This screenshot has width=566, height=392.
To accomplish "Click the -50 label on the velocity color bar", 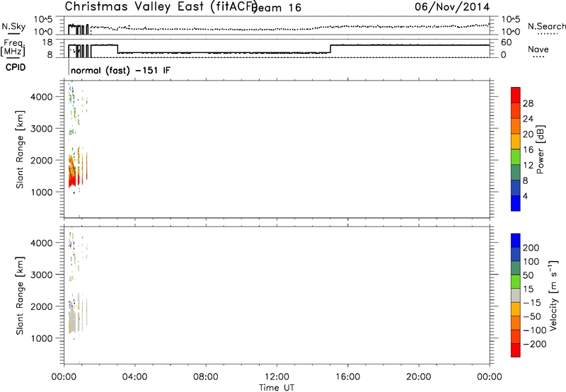I will (532, 316).
